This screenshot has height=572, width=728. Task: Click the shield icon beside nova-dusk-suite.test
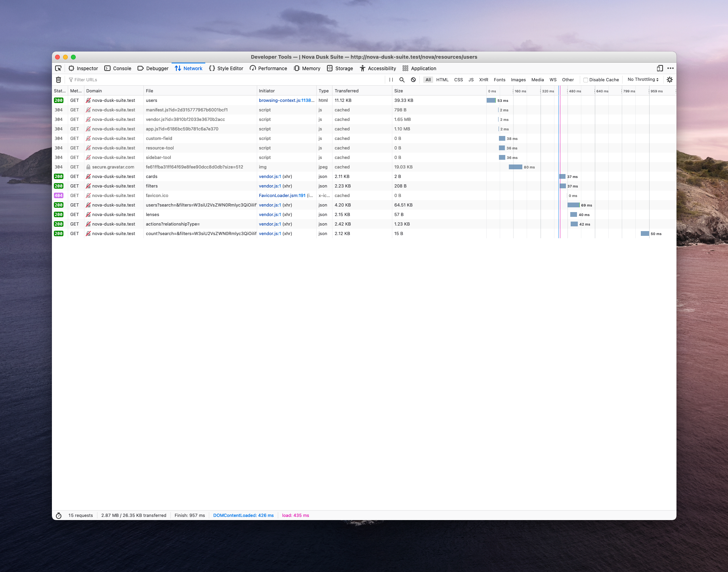tap(88, 100)
